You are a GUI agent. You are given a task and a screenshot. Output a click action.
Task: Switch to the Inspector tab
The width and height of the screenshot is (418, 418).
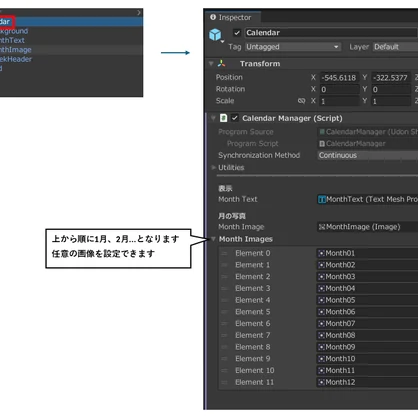(231, 17)
